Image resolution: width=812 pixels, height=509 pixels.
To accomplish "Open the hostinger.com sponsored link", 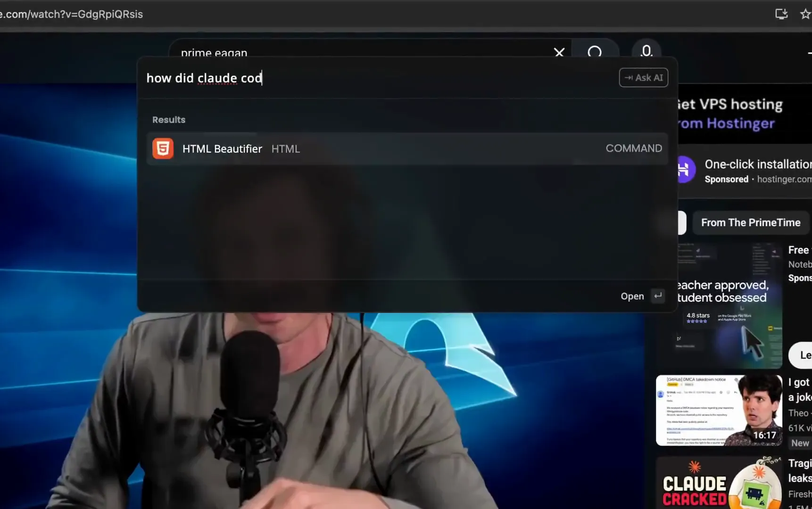I will click(x=784, y=180).
